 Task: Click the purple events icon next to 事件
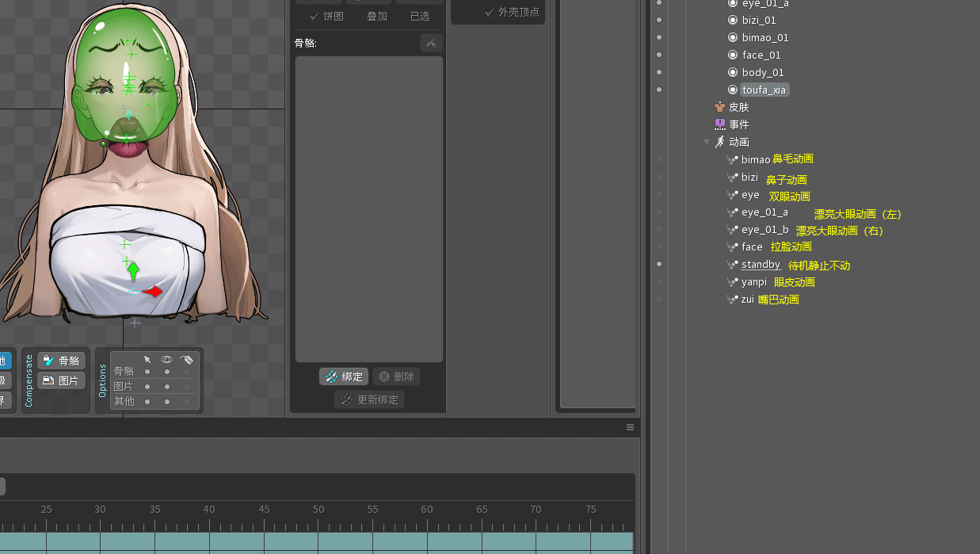tap(719, 124)
